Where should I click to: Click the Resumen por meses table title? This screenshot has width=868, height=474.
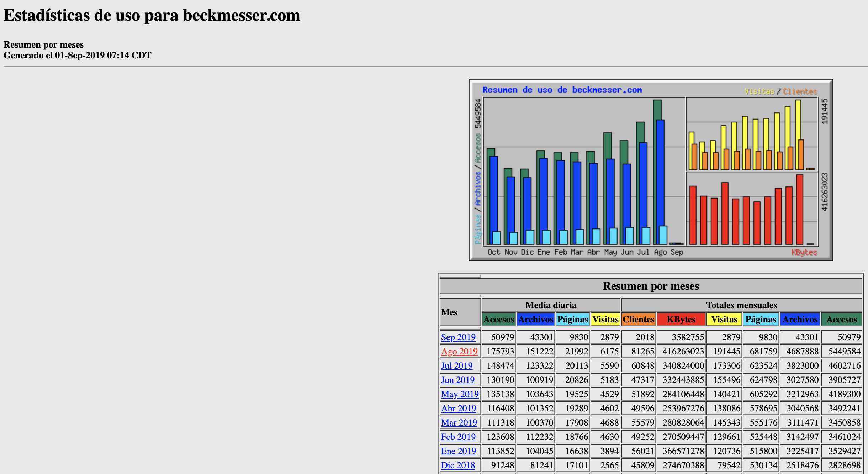pyautogui.click(x=651, y=286)
